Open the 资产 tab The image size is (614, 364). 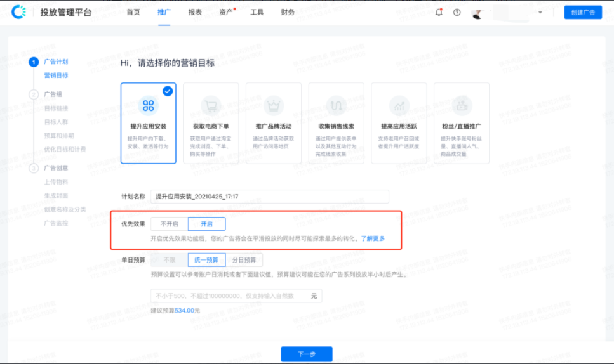226,12
